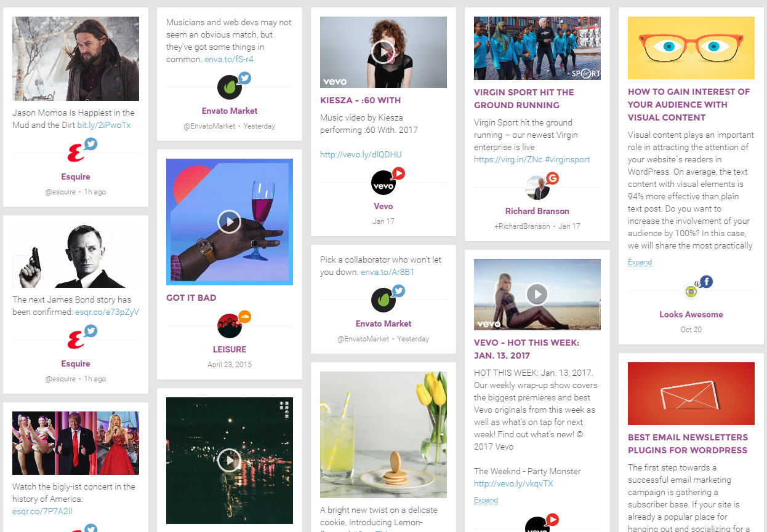
Task: Click Facebook badge on Looks Awesome card
Action: 706,282
